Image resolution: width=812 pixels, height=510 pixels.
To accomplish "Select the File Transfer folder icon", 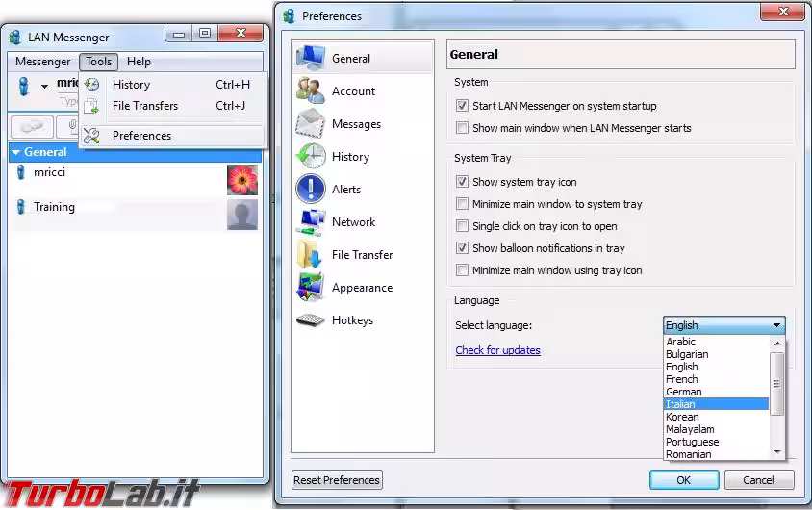I will coord(311,255).
